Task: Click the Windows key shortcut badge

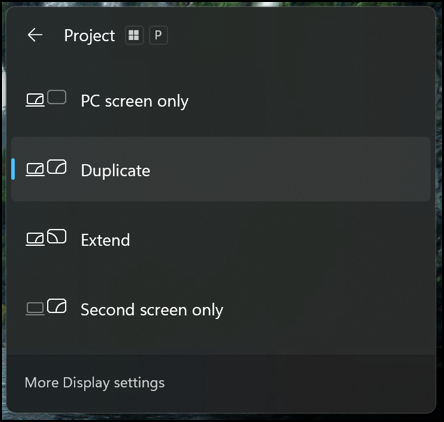Action: point(134,35)
